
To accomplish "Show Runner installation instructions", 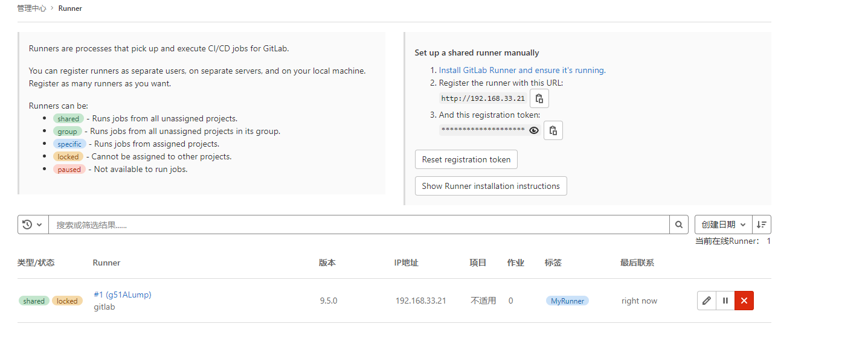I will tap(490, 186).
